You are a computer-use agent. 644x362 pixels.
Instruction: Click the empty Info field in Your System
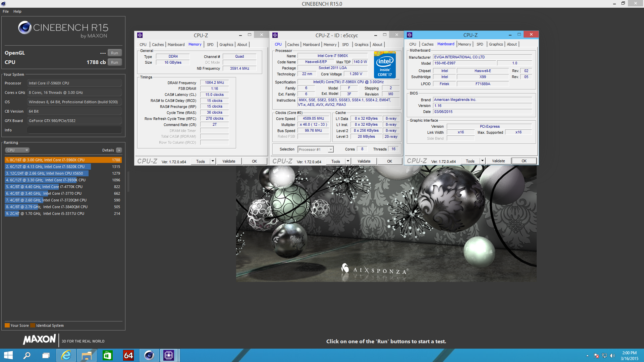74,130
